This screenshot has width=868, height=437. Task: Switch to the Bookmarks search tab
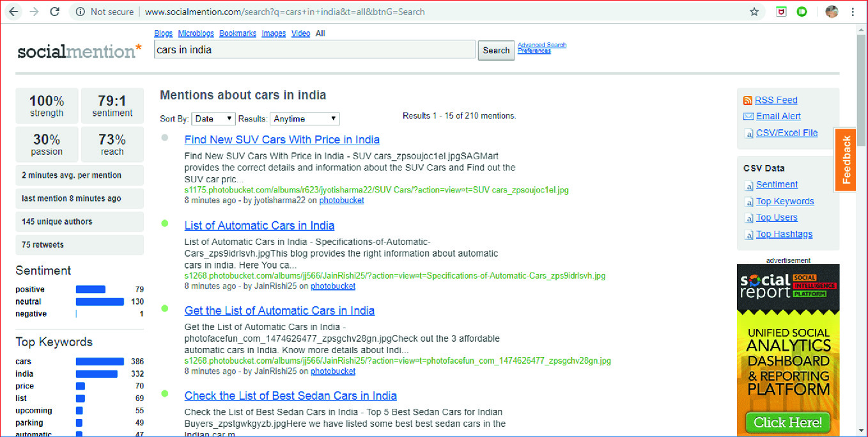pos(238,33)
